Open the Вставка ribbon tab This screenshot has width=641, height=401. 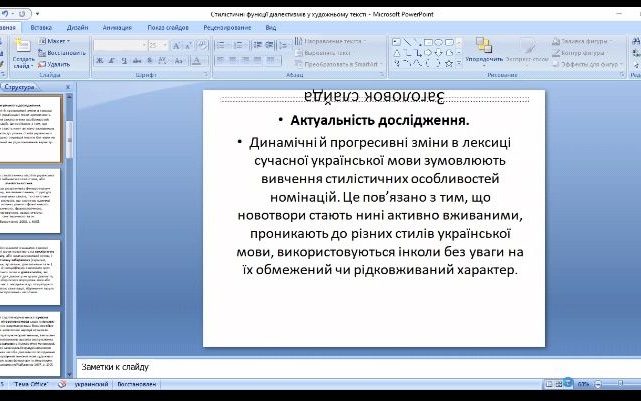coord(41,29)
